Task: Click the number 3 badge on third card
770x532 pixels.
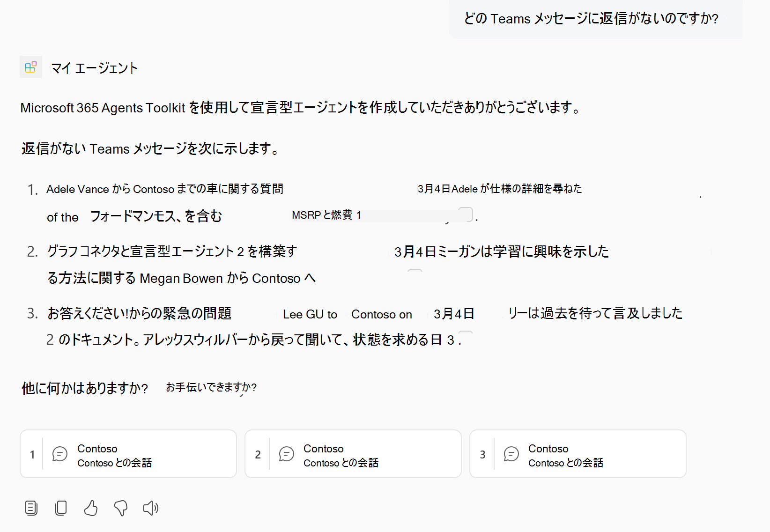Action: coord(483,454)
